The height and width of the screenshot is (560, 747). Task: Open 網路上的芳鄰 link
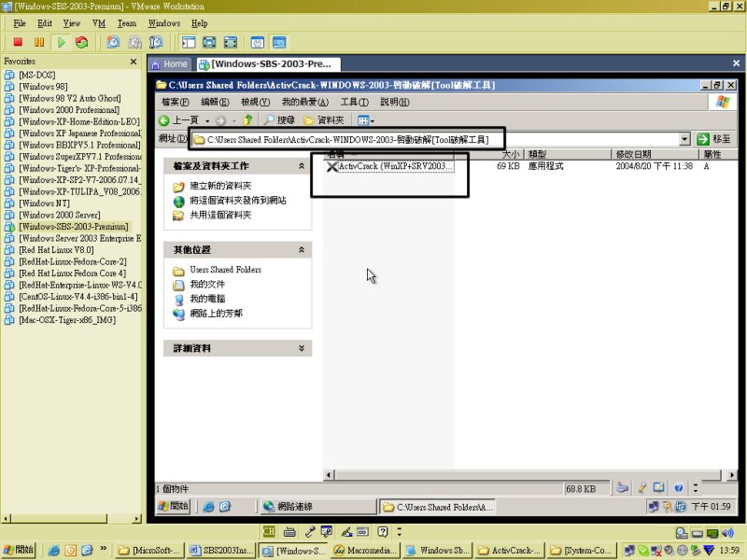217,314
